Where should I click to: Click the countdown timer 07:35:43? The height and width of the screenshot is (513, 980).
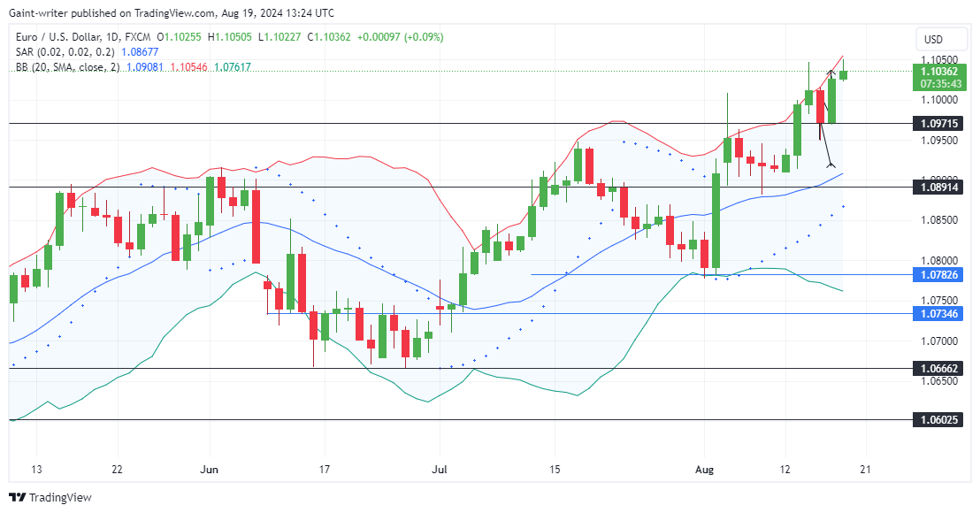[x=939, y=84]
